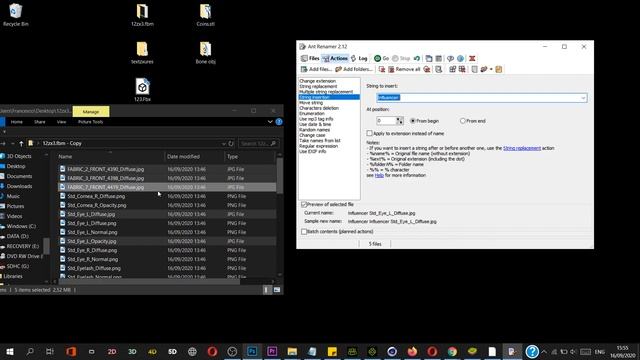
Task: Click the Photoshop icon in taskbar
Action: 252,351
